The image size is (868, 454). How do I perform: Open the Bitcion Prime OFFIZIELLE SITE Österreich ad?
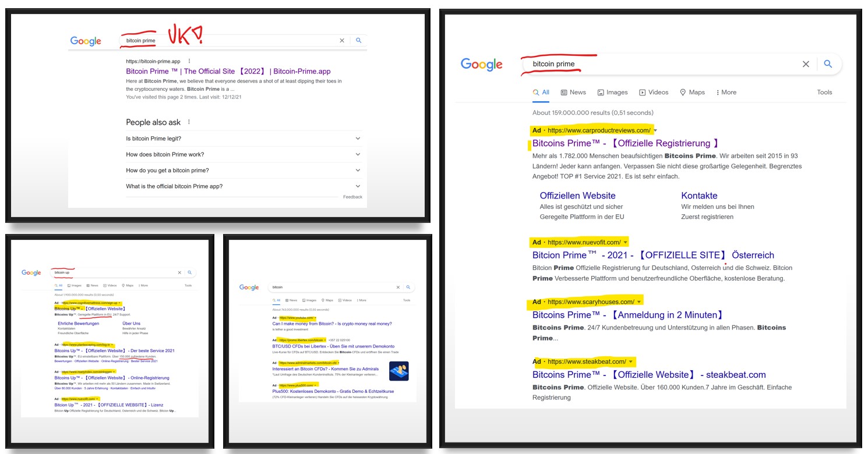[653, 255]
